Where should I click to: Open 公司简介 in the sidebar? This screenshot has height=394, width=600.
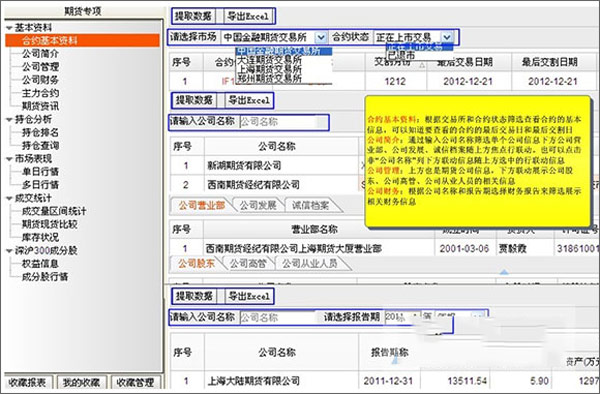tap(40, 54)
